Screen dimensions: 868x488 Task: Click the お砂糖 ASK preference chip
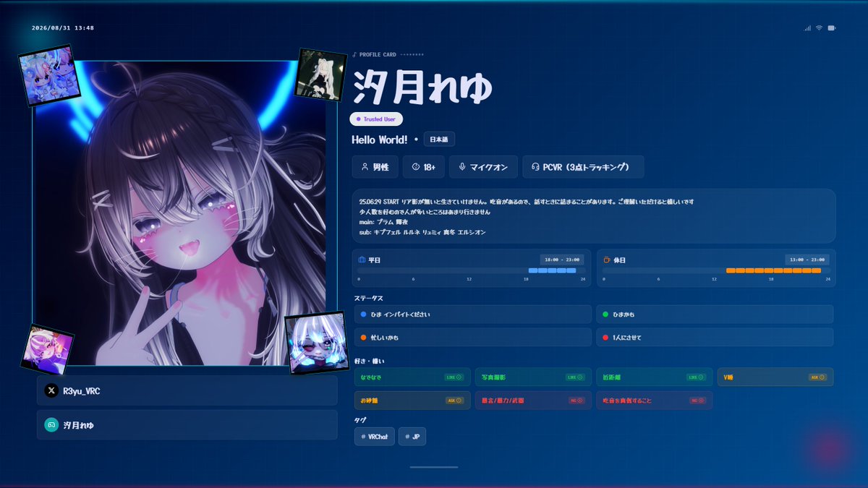click(x=412, y=400)
